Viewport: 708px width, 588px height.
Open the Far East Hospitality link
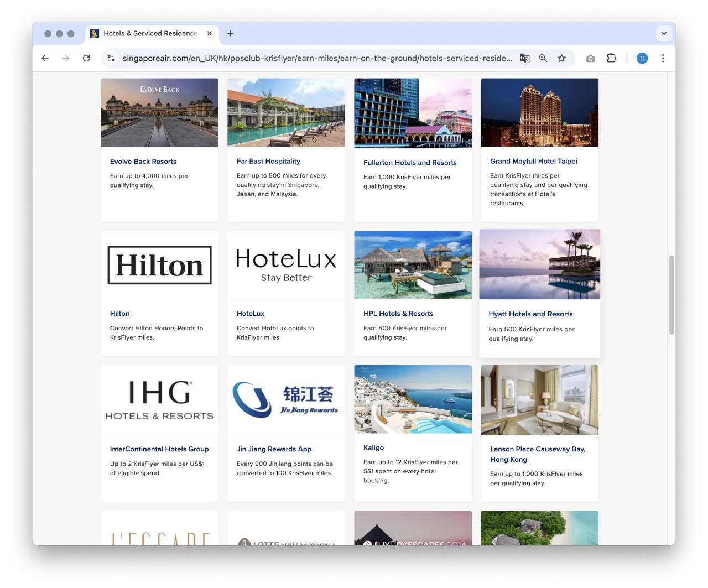(268, 161)
